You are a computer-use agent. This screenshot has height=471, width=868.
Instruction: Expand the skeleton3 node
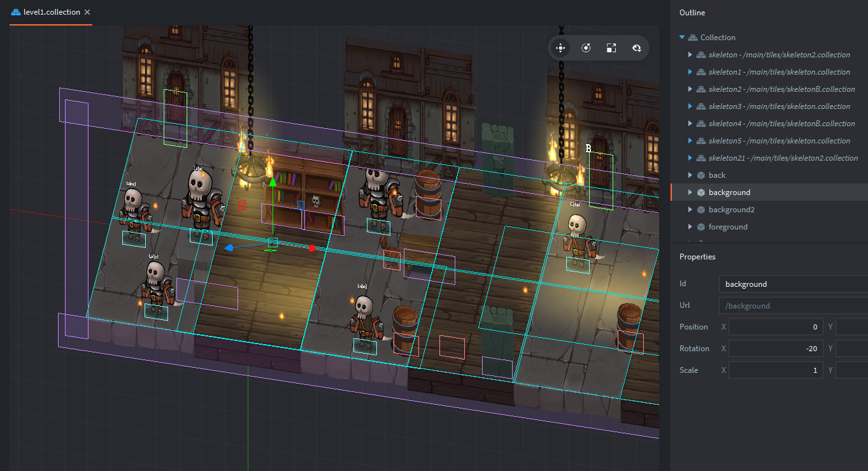(x=690, y=106)
